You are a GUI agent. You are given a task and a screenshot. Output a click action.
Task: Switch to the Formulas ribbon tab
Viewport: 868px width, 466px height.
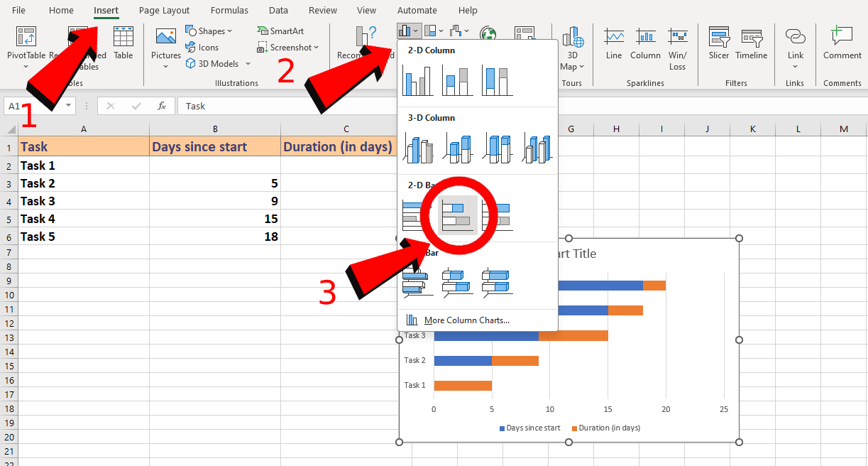(229, 10)
